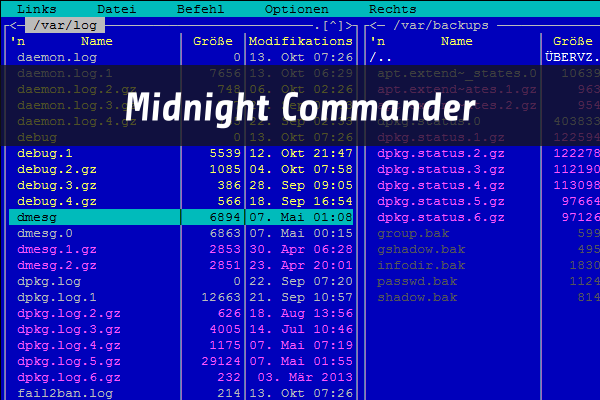Click ÜBERVZ. size entry in right panel
600x400 pixels.
(572, 57)
